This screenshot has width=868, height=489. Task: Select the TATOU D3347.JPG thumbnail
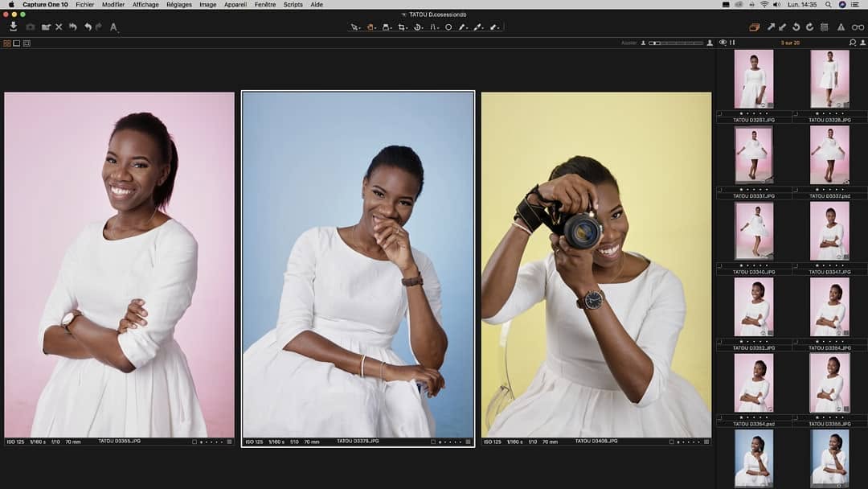[x=829, y=231]
